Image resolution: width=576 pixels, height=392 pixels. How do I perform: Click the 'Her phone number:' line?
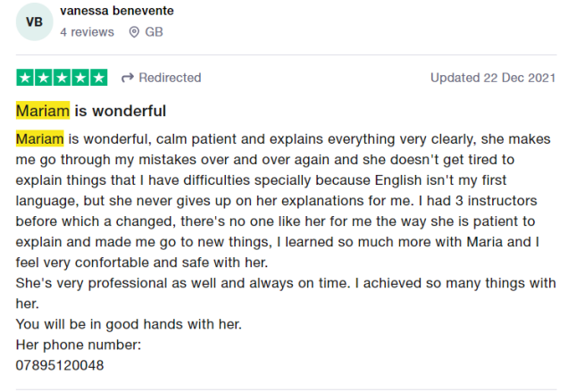pos(79,345)
